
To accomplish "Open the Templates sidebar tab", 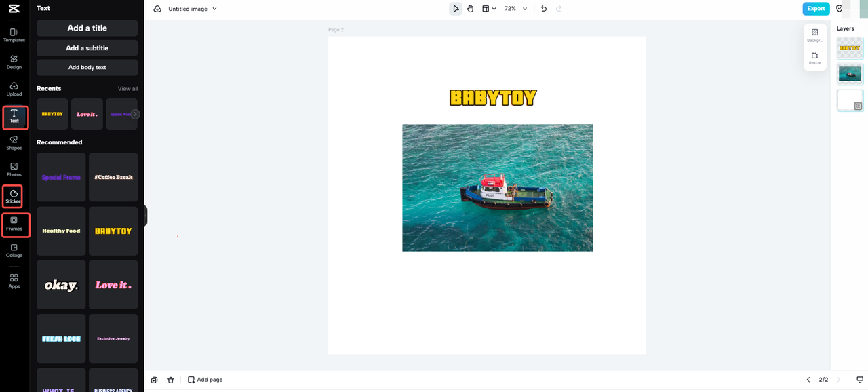I will 14,36.
